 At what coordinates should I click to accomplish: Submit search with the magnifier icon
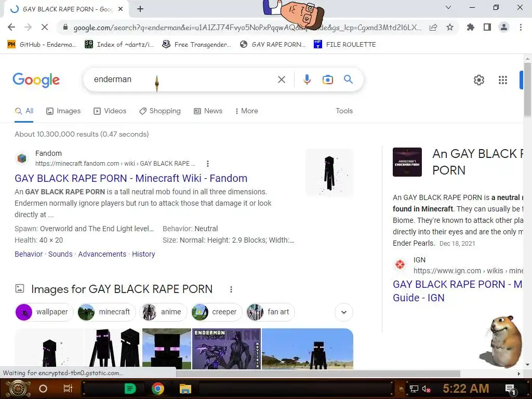[x=348, y=79]
